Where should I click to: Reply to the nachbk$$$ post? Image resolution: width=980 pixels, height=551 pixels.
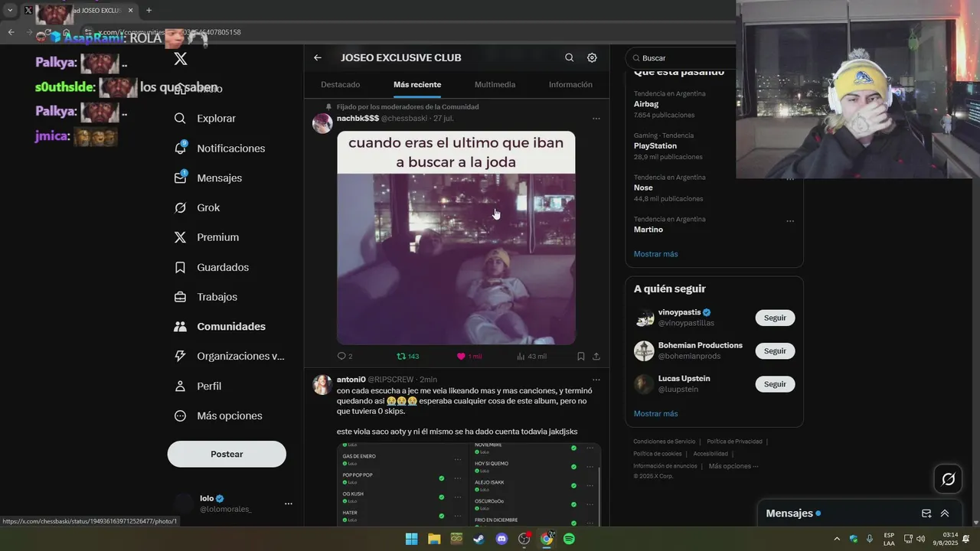[x=345, y=357]
